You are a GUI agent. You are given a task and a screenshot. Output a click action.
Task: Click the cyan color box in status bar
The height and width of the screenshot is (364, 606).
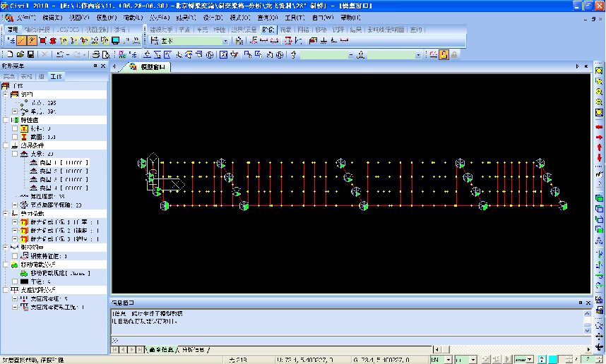click(x=553, y=359)
